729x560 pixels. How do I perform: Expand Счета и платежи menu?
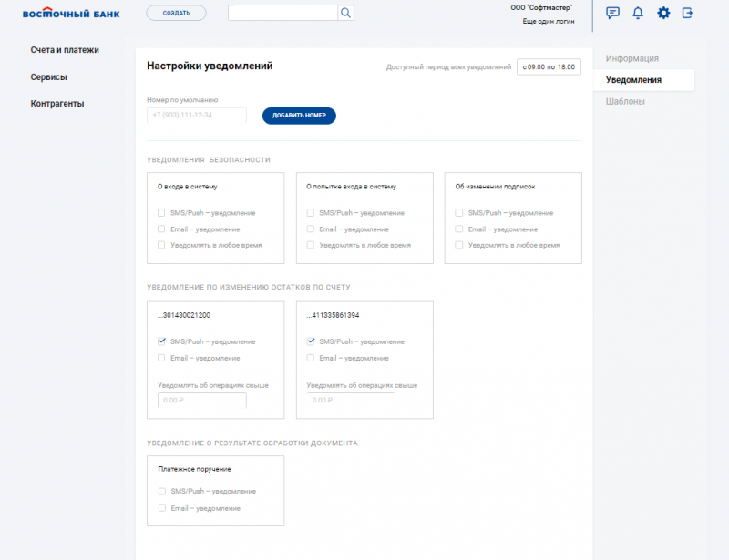[65, 50]
